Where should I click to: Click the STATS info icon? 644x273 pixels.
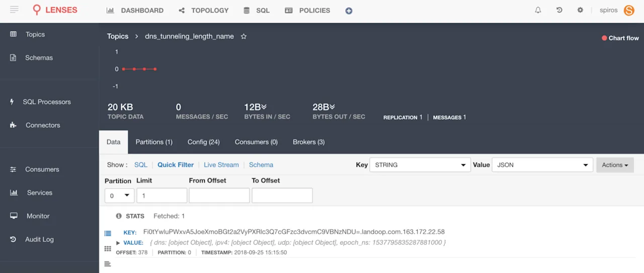(119, 216)
